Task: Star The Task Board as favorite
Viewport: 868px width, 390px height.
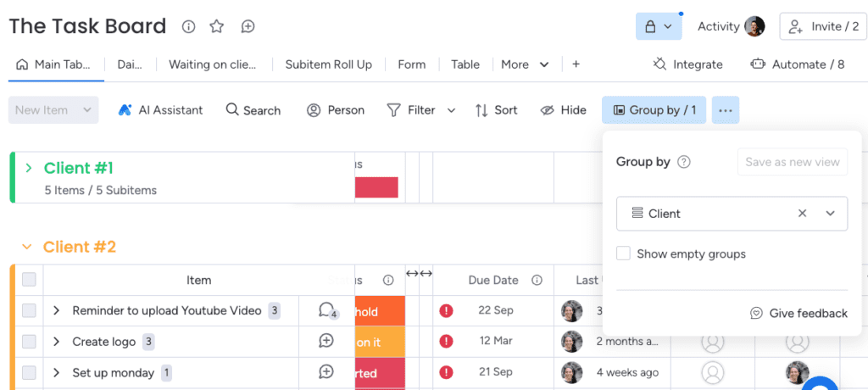Action: [217, 26]
